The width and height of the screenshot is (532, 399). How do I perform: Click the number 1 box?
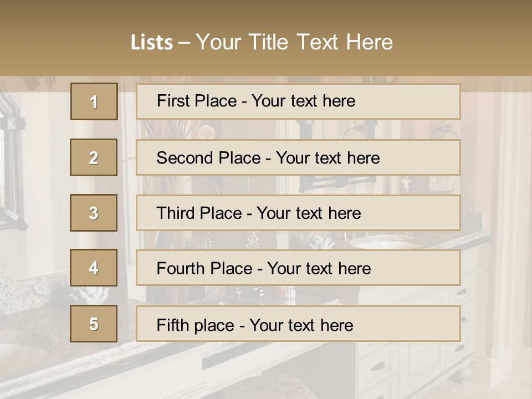(x=94, y=101)
